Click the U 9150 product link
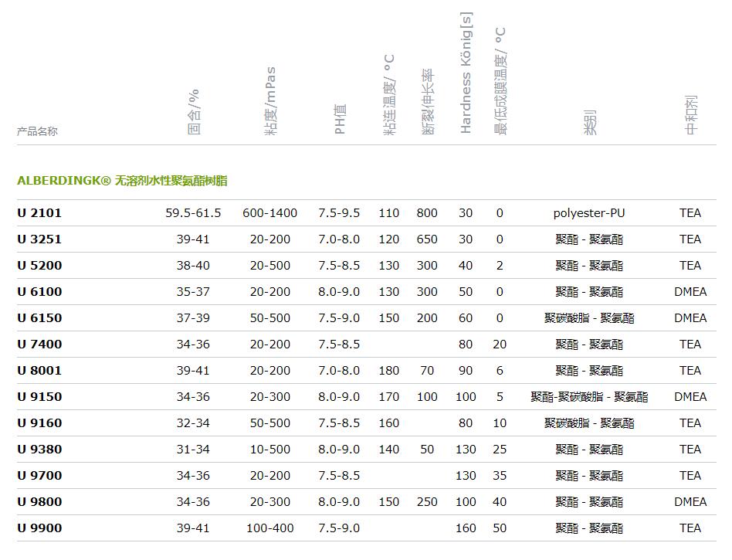The height and width of the screenshot is (560, 732). [x=39, y=397]
